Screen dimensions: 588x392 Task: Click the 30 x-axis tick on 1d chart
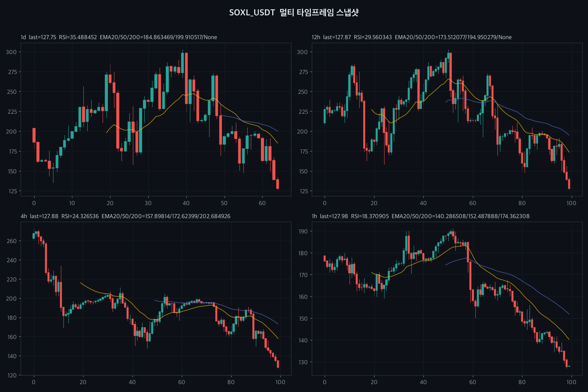148,203
